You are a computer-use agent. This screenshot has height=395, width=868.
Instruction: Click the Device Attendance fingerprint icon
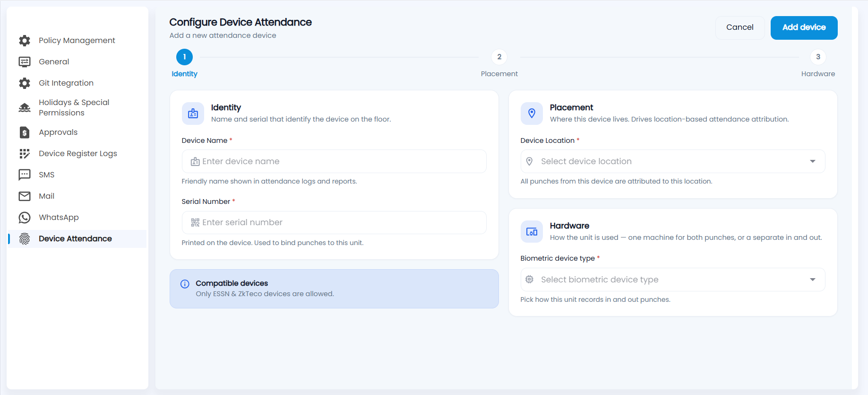(x=25, y=239)
